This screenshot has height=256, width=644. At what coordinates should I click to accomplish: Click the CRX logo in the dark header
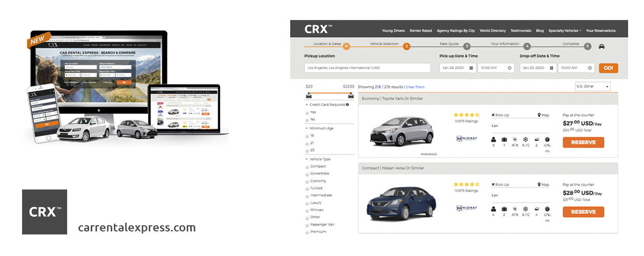[x=318, y=29]
